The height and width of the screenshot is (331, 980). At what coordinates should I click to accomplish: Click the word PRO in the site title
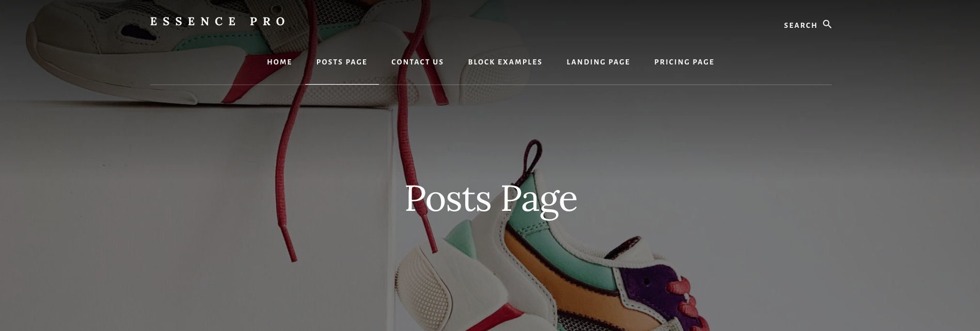click(267, 21)
